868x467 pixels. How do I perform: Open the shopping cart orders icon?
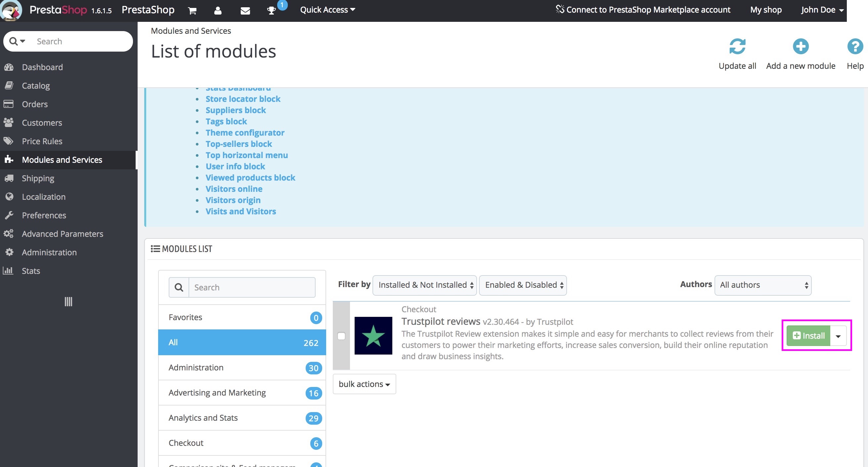click(193, 11)
